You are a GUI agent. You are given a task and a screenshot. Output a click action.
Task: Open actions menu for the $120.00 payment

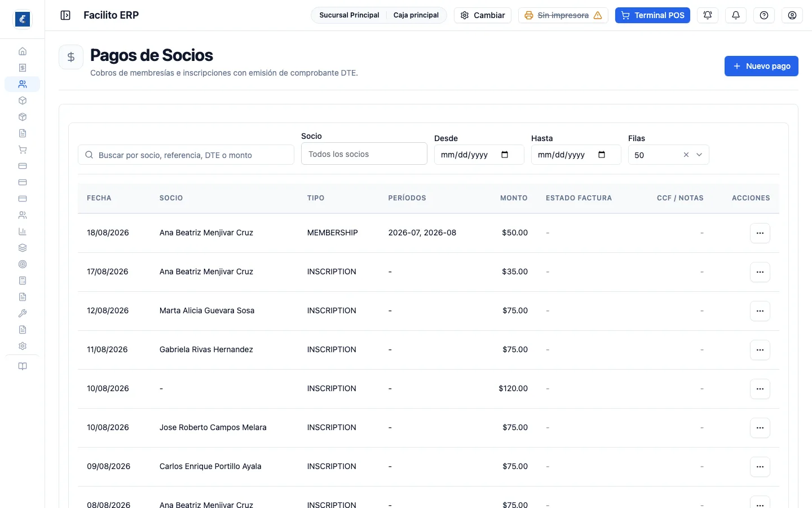point(760,389)
